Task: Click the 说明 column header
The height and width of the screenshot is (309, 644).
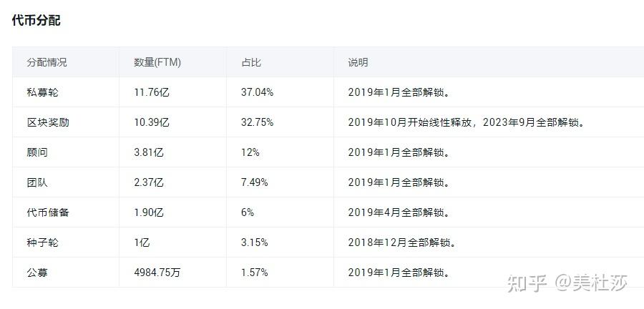Action: coord(358,62)
